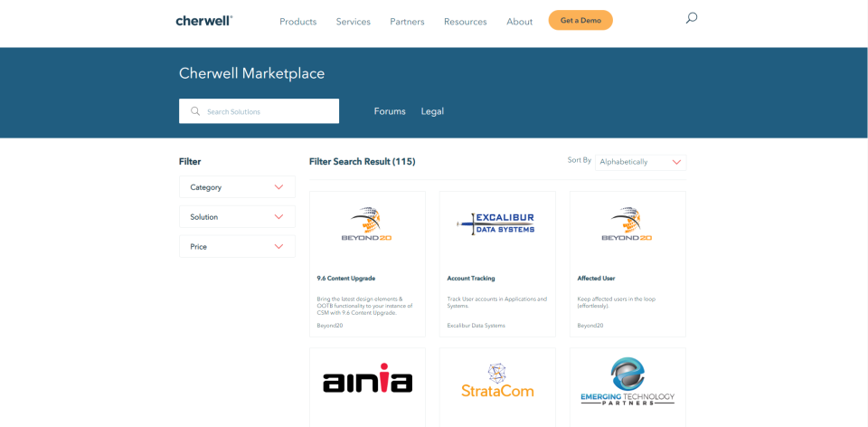The width and height of the screenshot is (868, 427).
Task: Click the Cherwell logo in header
Action: [x=203, y=21]
